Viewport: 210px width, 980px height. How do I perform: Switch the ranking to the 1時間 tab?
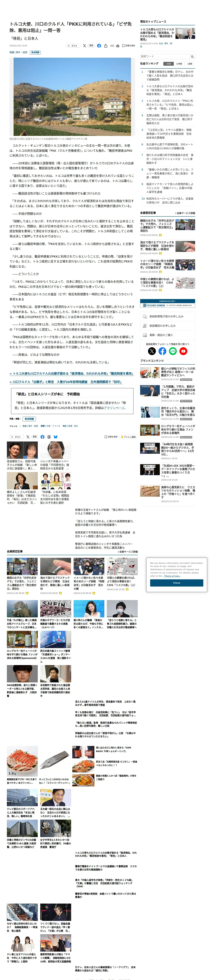tap(168, 64)
